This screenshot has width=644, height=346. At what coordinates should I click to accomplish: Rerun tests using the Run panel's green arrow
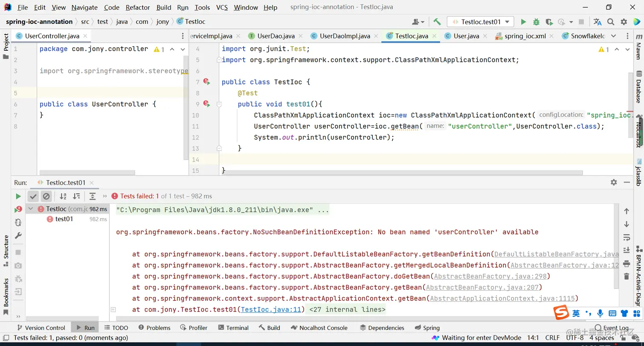[x=18, y=196]
